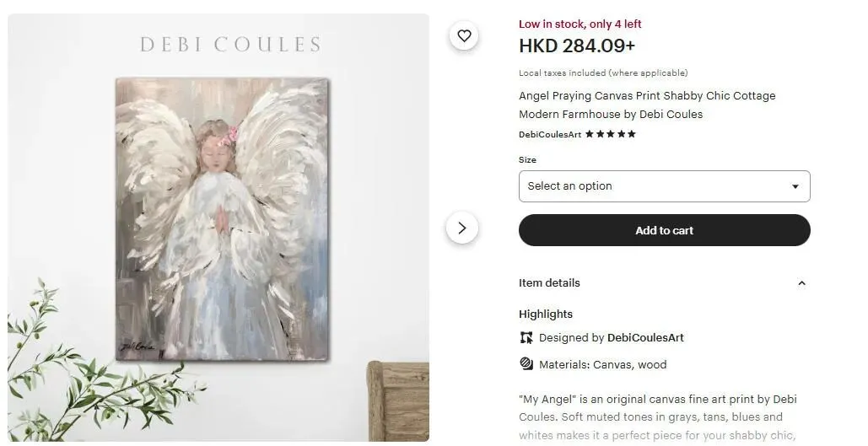Click the Materials icon beside Canvas, wood

click(526, 364)
